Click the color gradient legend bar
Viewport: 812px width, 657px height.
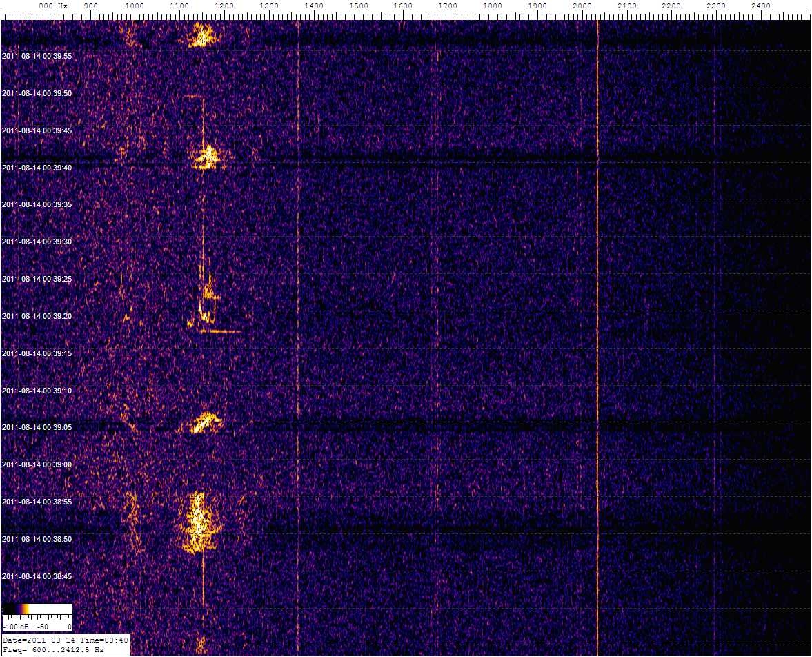pyautogui.click(x=37, y=609)
